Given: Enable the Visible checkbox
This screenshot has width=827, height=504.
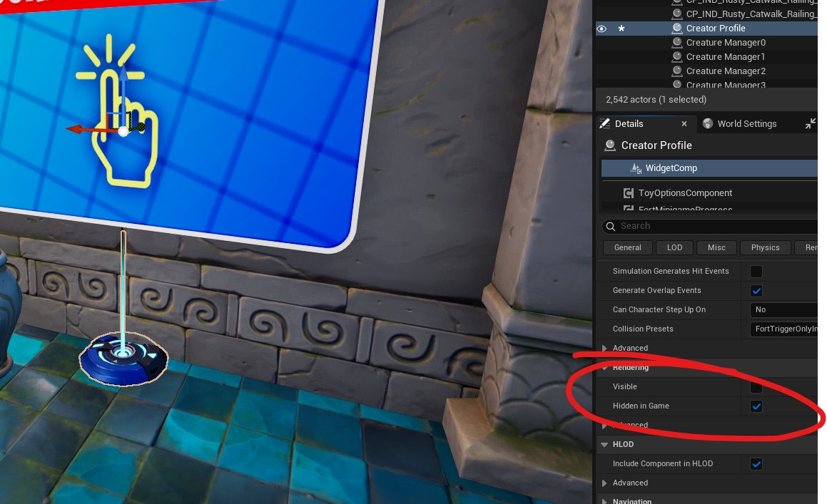Looking at the screenshot, I should click(x=756, y=388).
